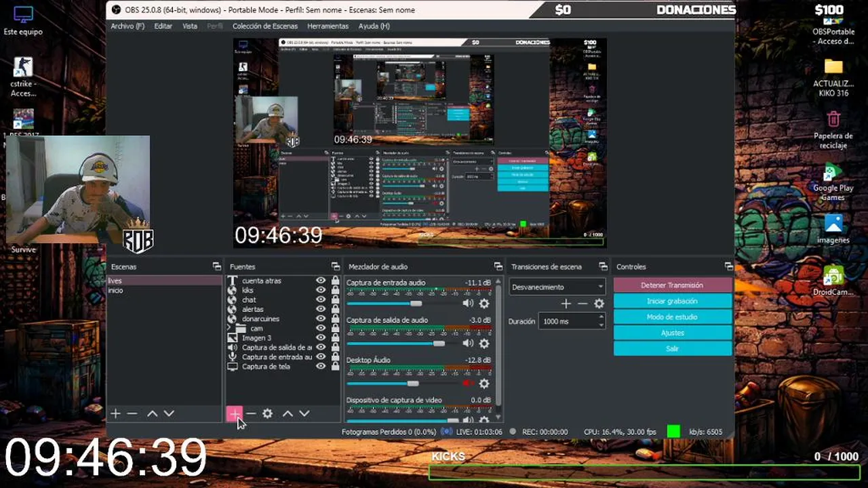
Task: Move source down in Fuentes list
Action: (x=304, y=413)
